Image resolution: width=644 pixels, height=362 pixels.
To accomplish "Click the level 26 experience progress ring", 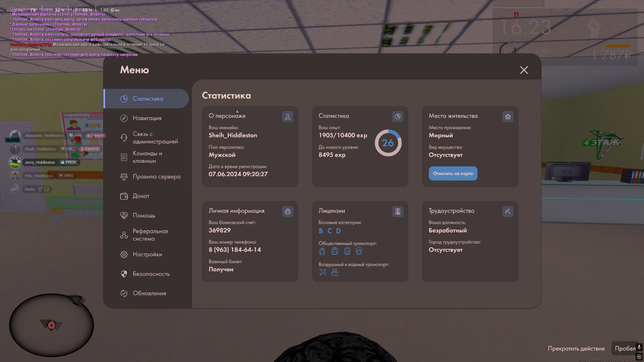I will tap(388, 143).
